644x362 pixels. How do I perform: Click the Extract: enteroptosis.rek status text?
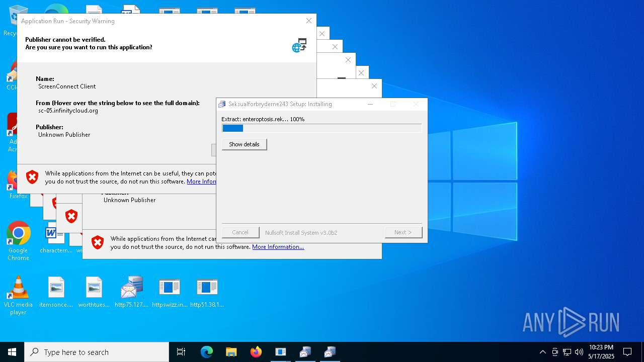click(263, 119)
